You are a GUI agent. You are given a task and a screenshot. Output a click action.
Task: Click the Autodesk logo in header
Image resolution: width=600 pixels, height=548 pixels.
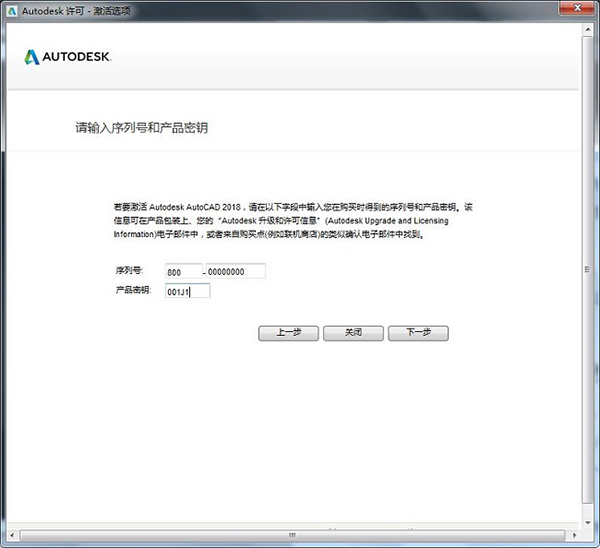click(x=68, y=57)
